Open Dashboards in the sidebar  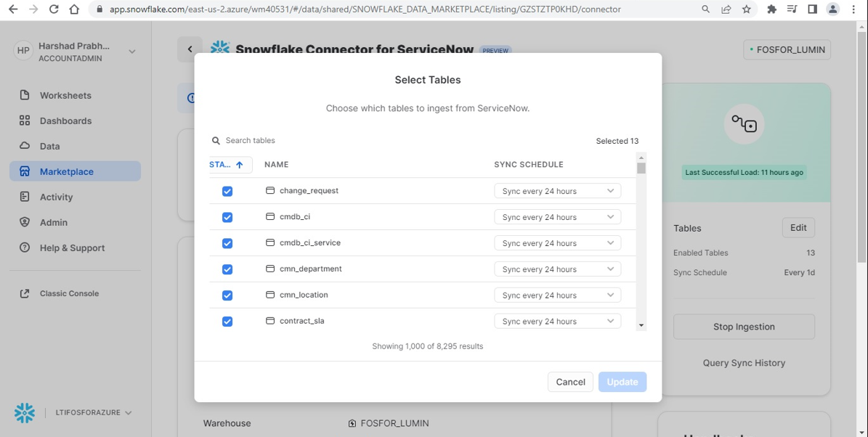(76, 121)
